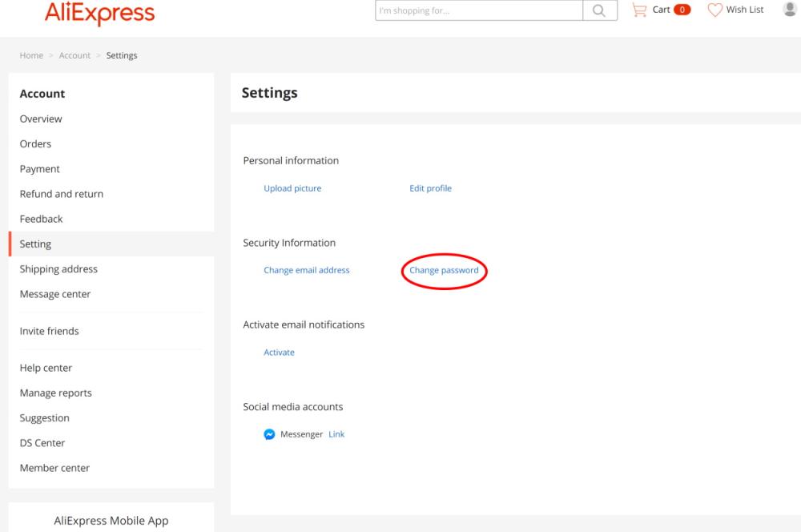Open Help center
This screenshot has height=532, width=801.
46,368
